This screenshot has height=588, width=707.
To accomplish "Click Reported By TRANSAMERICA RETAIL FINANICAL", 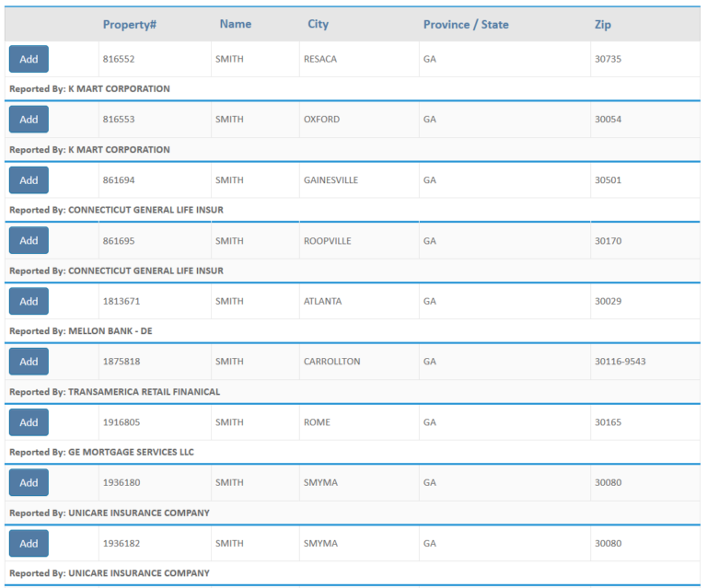I will [114, 392].
